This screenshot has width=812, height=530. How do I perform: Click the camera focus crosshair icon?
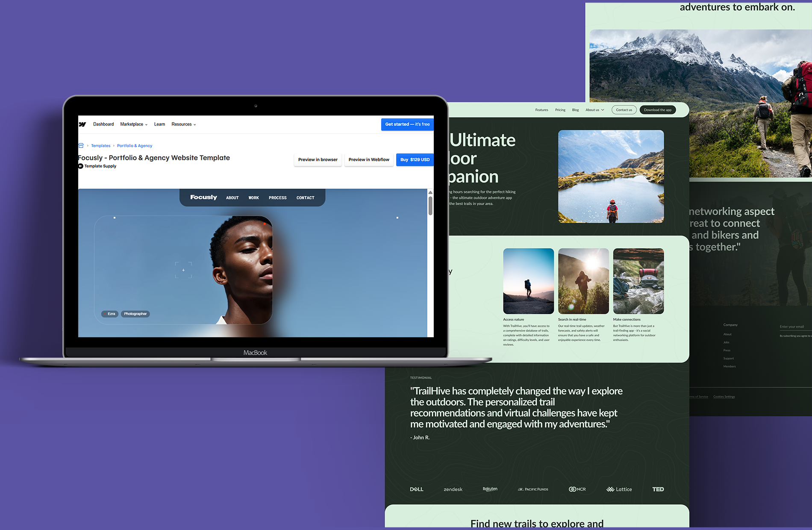pos(183,270)
